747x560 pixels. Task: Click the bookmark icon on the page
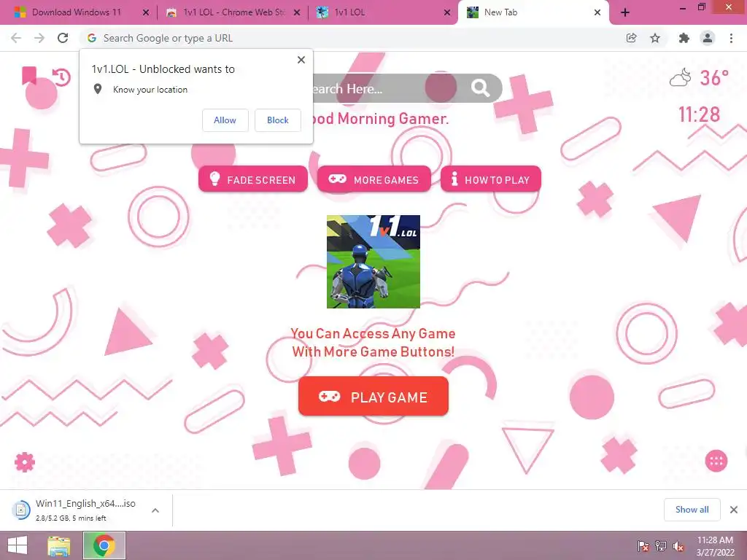click(29, 75)
